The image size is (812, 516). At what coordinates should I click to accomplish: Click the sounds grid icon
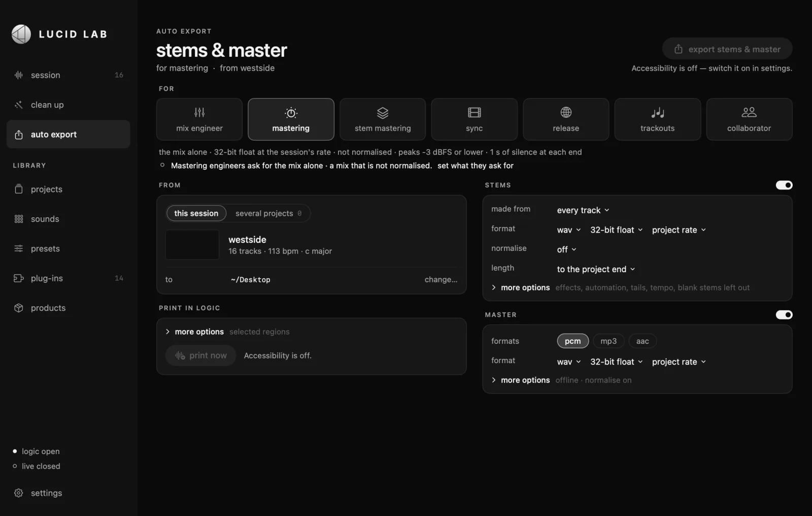point(19,219)
